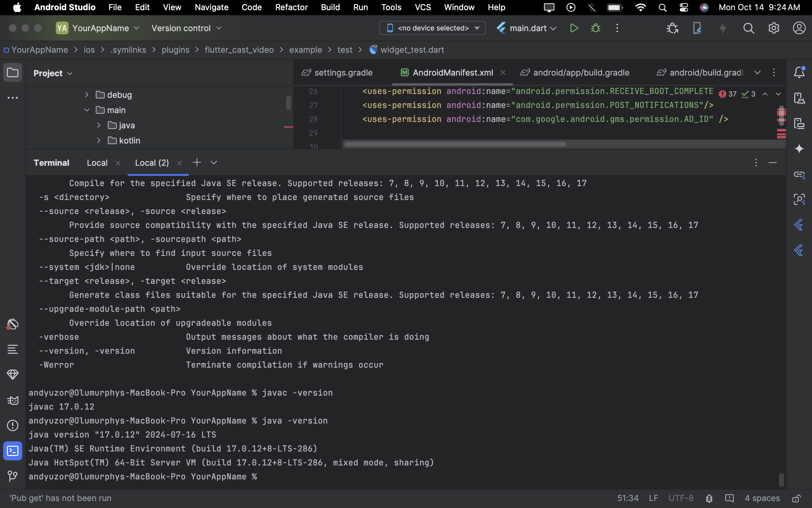812x508 pixels.
Task: Expand the java folder
Action: 99,125
